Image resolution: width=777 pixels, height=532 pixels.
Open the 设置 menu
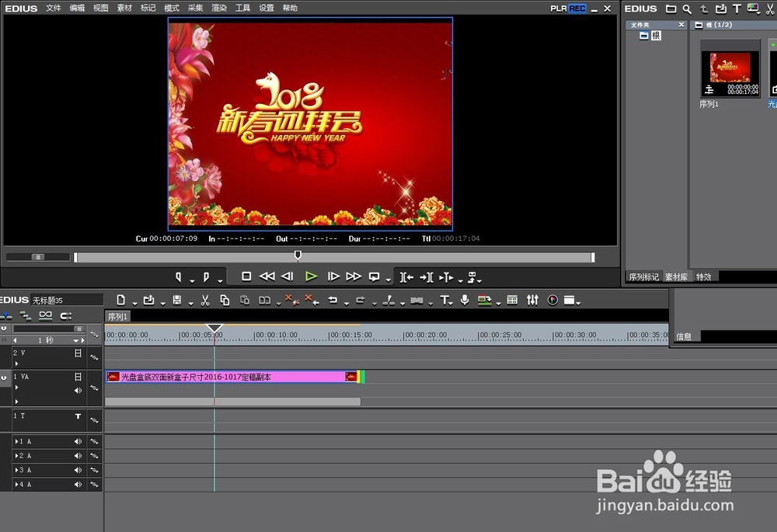[266, 9]
